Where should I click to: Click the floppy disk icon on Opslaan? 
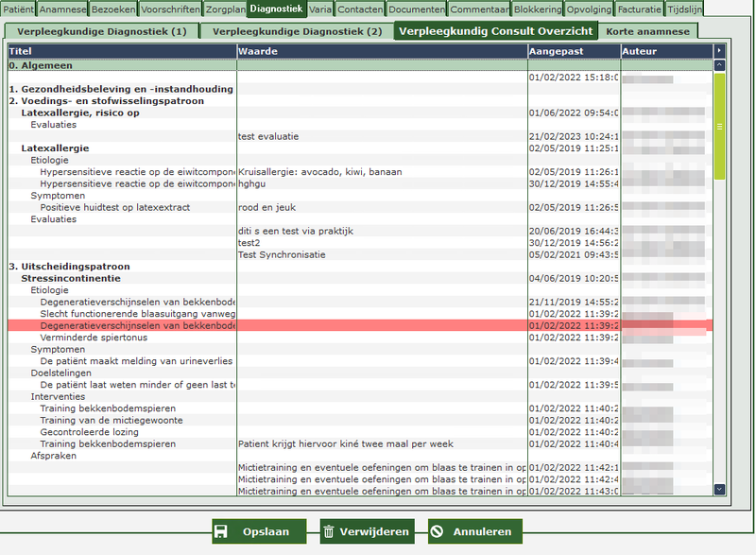tap(220, 531)
